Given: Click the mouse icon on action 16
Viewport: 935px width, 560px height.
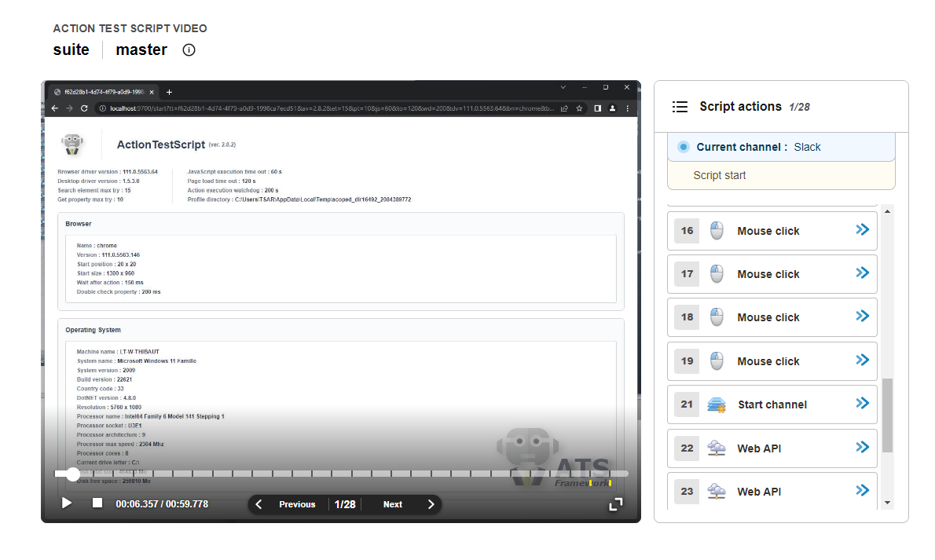Looking at the screenshot, I should coord(717,230).
